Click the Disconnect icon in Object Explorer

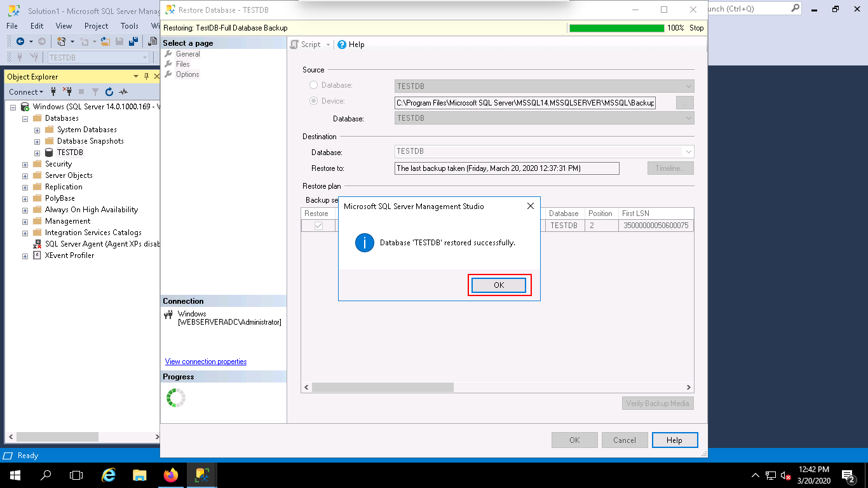69,92
